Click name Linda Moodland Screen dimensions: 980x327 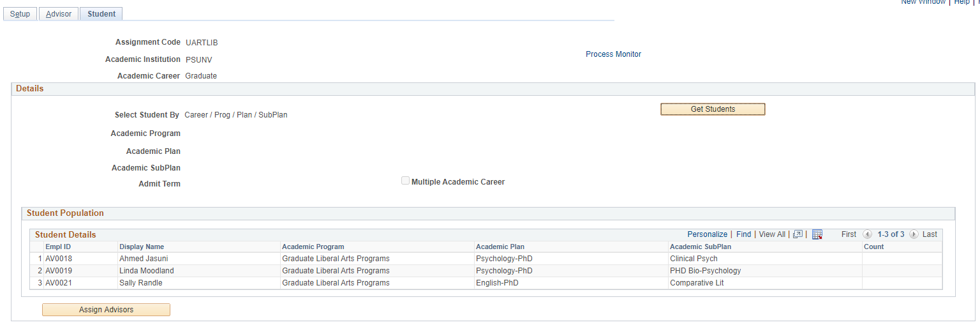147,271
